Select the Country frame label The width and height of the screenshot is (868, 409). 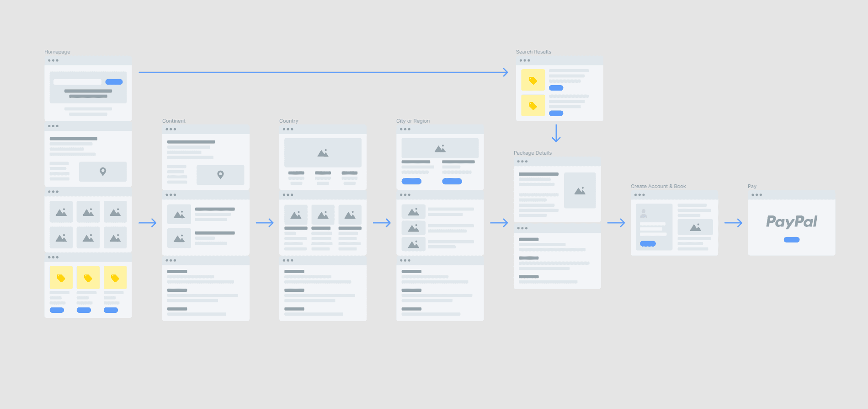click(x=288, y=121)
